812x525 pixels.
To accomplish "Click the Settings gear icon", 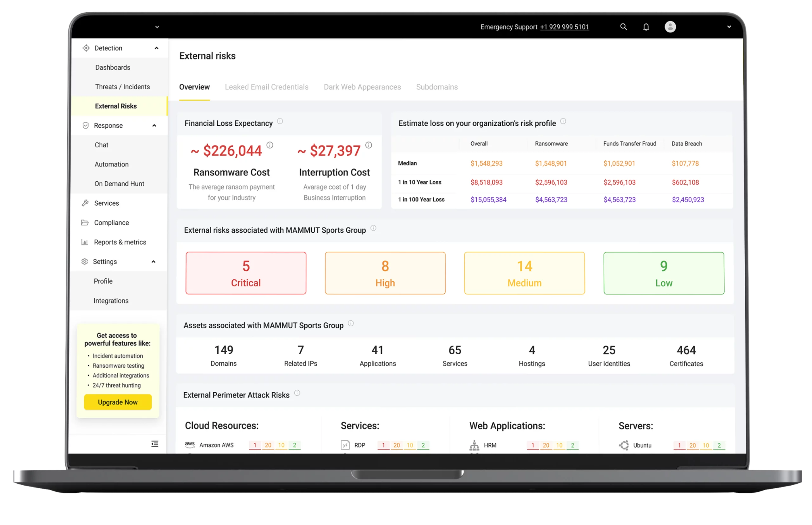I will pyautogui.click(x=84, y=262).
